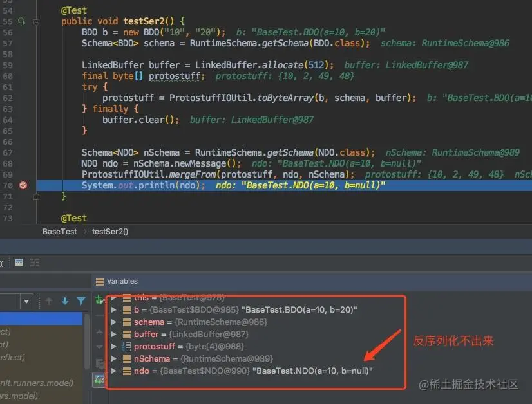Expand the buffer variable node
This screenshot has width=532, height=404.
pos(114,334)
